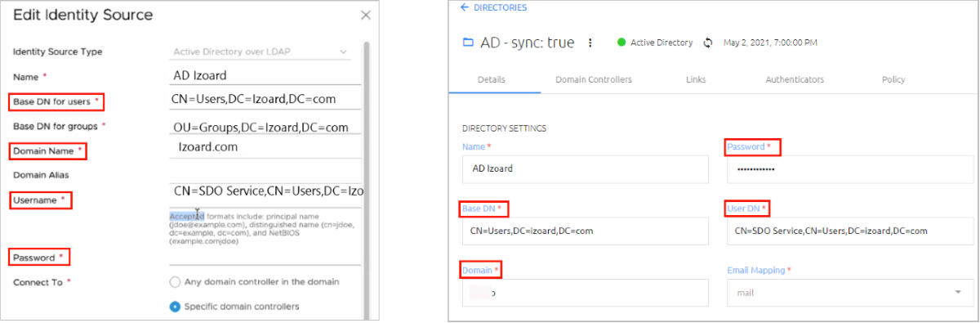Click the Password field in Edit Identity Source

[x=265, y=257]
